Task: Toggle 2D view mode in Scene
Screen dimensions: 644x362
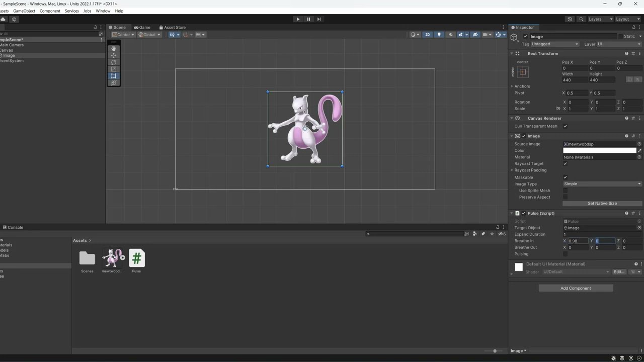Action: [427, 35]
